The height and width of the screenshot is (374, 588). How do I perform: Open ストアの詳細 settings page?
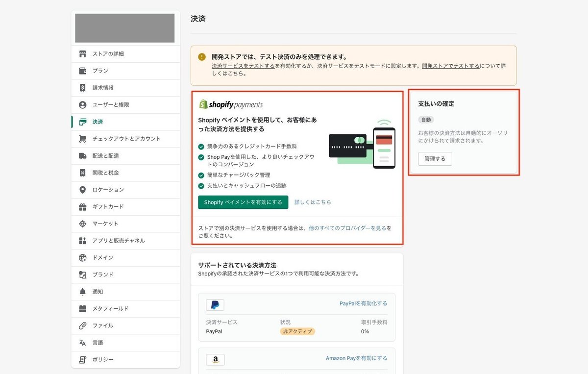pyautogui.click(x=125, y=54)
